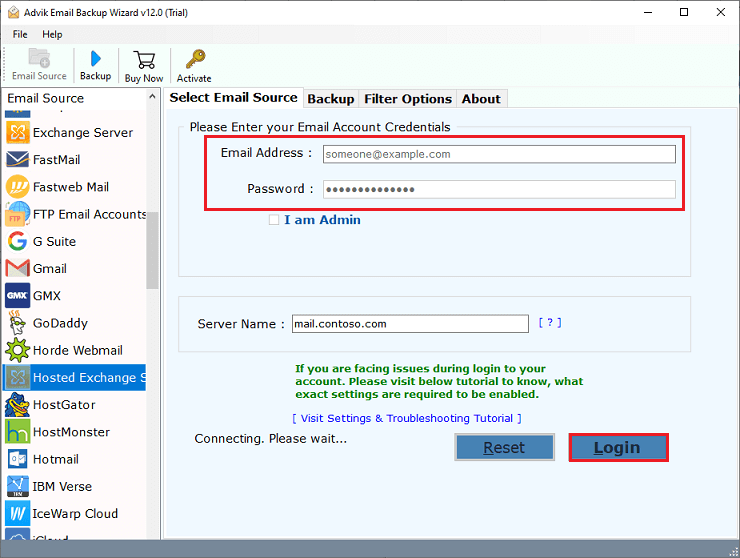This screenshot has height=558, width=740.
Task: Select FTP Email Accounts icon
Action: (18, 214)
